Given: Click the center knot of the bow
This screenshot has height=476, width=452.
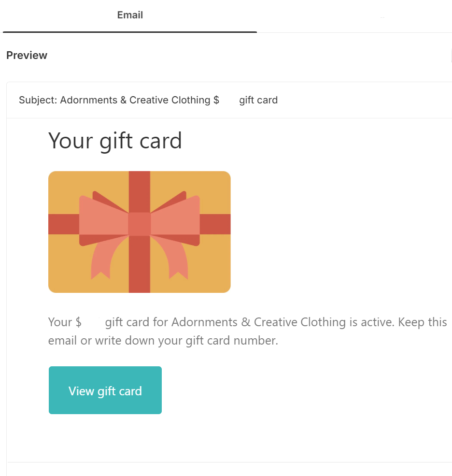Looking at the screenshot, I should click(140, 224).
